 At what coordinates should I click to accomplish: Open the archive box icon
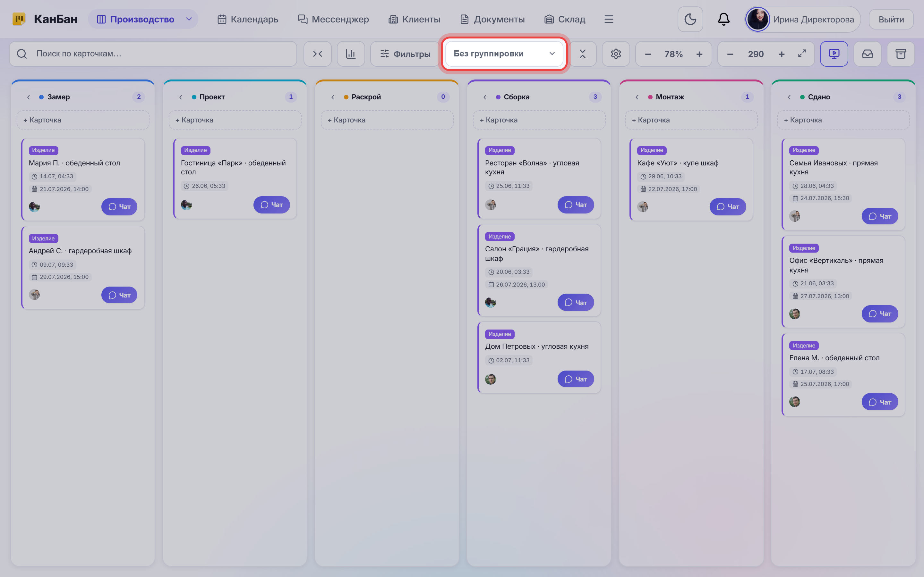(900, 54)
